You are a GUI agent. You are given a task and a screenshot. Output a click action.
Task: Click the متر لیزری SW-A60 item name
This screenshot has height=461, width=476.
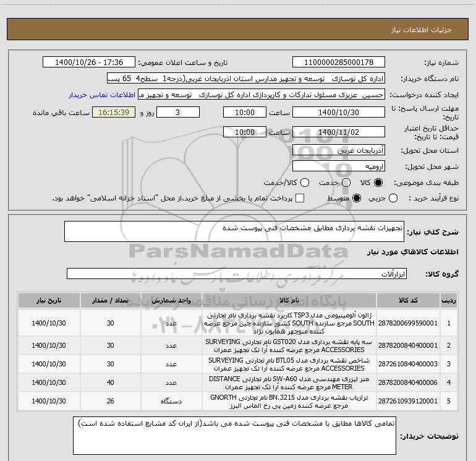pyautogui.click(x=289, y=383)
